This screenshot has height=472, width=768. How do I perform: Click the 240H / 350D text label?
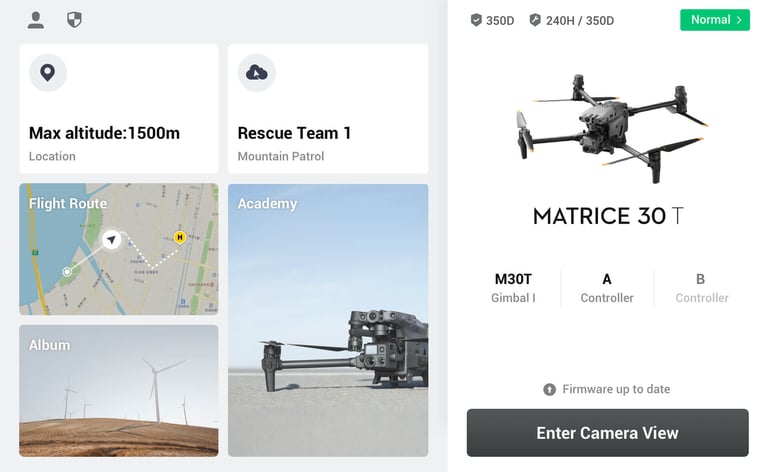pos(580,21)
